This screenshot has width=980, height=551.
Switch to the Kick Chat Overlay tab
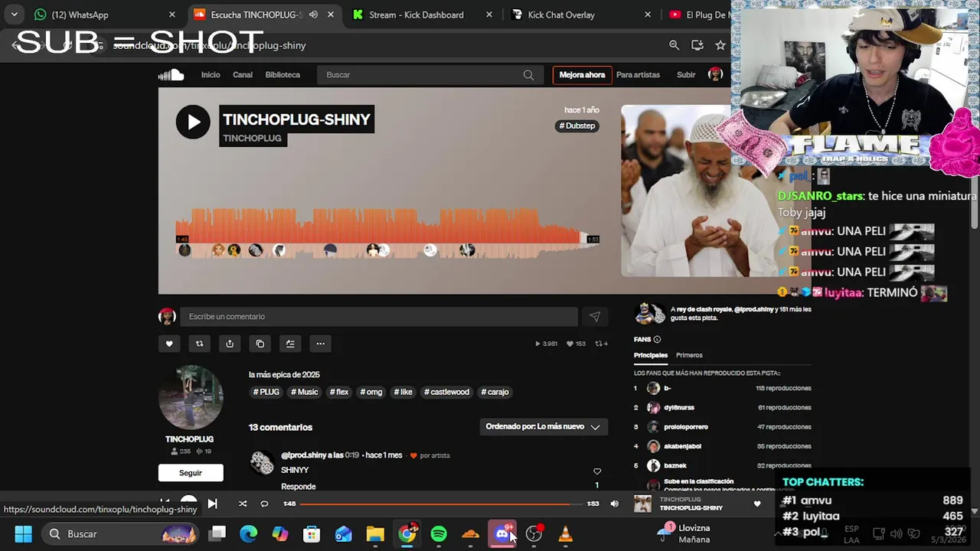pyautogui.click(x=581, y=15)
